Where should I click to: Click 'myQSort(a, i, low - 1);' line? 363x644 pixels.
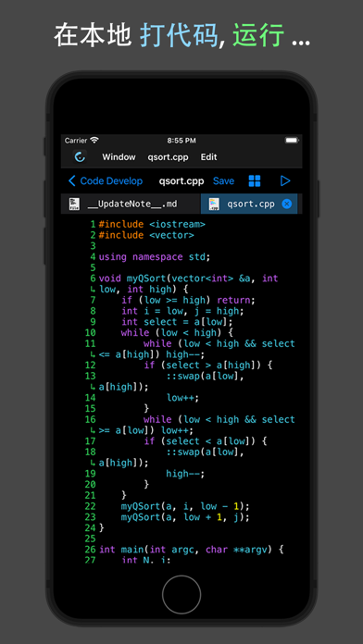pos(185,506)
